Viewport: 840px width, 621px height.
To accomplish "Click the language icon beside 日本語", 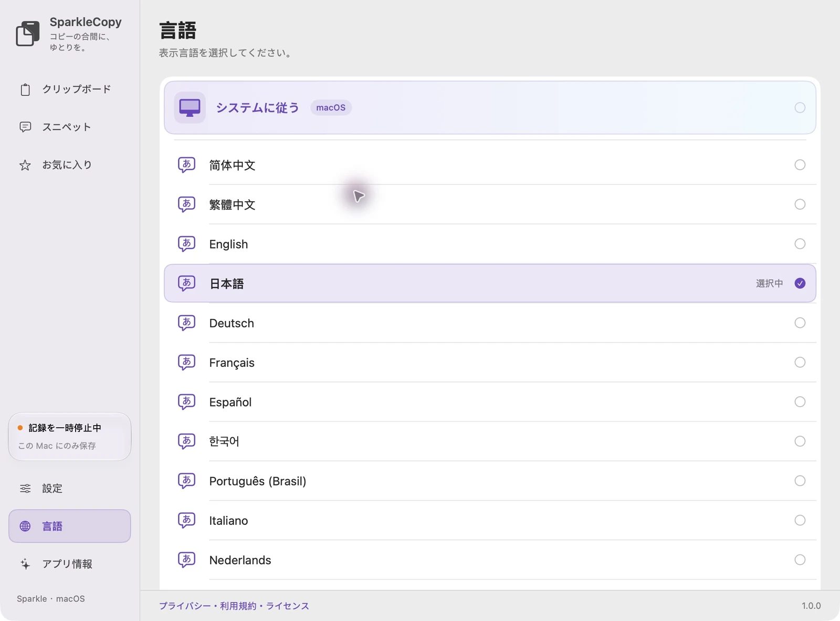I will point(186,283).
